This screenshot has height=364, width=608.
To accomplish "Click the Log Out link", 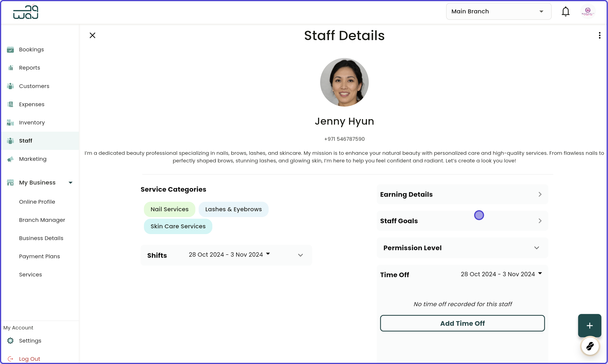I will click(30, 359).
